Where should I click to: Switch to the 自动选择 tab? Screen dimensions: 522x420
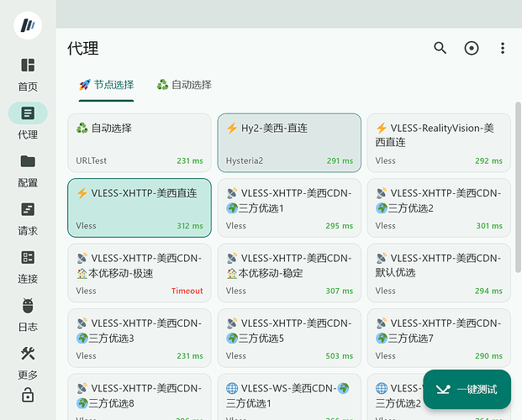click(x=184, y=85)
